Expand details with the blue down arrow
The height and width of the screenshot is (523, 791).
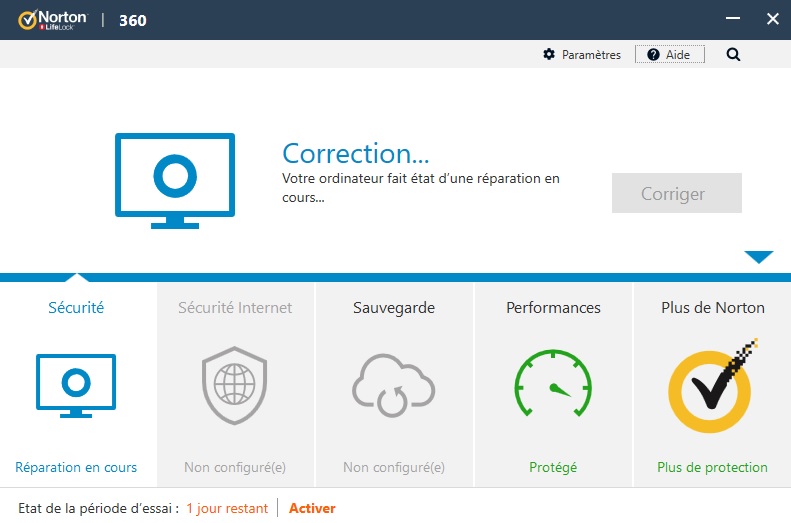[x=759, y=257]
